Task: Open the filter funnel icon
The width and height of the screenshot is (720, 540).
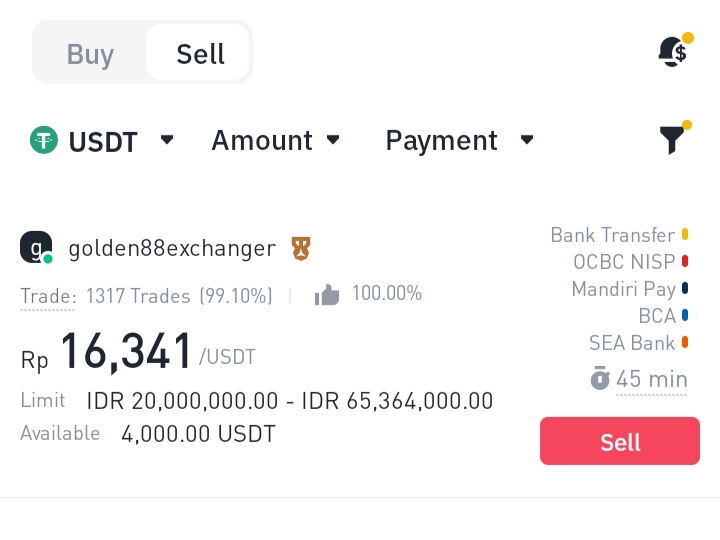Action: (x=674, y=140)
